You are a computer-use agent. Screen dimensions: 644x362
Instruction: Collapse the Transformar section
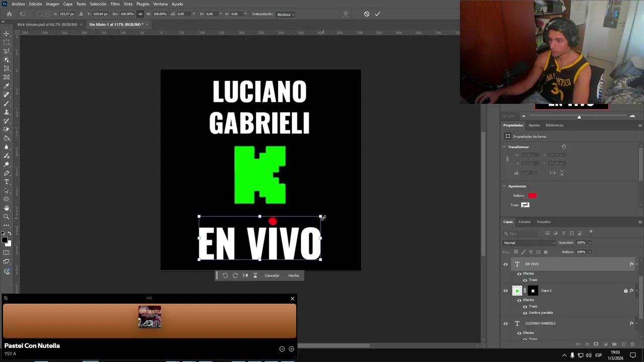click(x=504, y=147)
